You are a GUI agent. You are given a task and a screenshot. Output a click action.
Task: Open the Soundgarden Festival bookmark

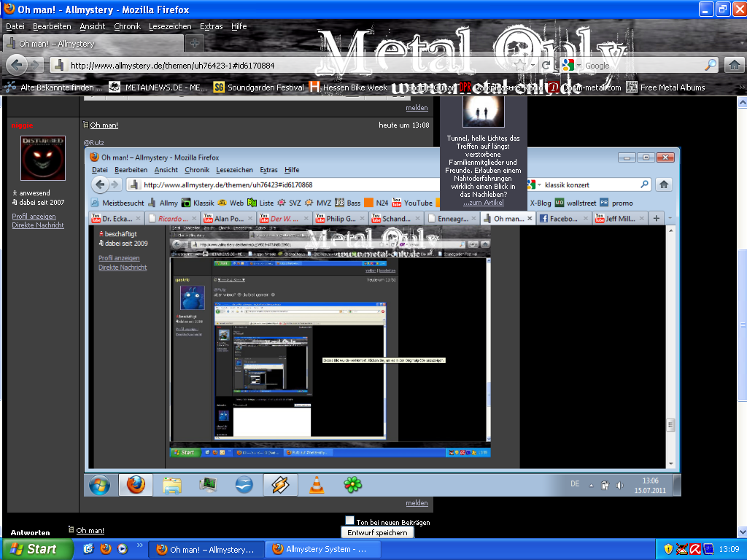pos(259,87)
